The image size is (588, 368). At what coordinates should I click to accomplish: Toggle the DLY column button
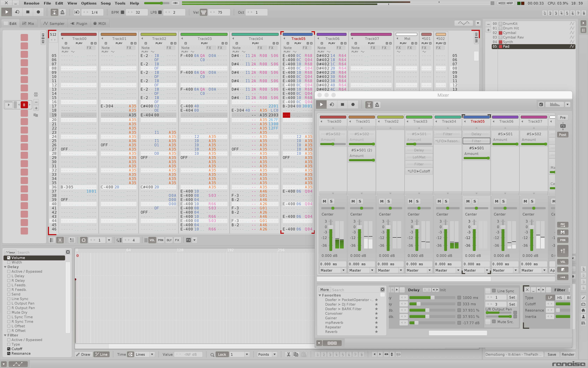coord(169,240)
